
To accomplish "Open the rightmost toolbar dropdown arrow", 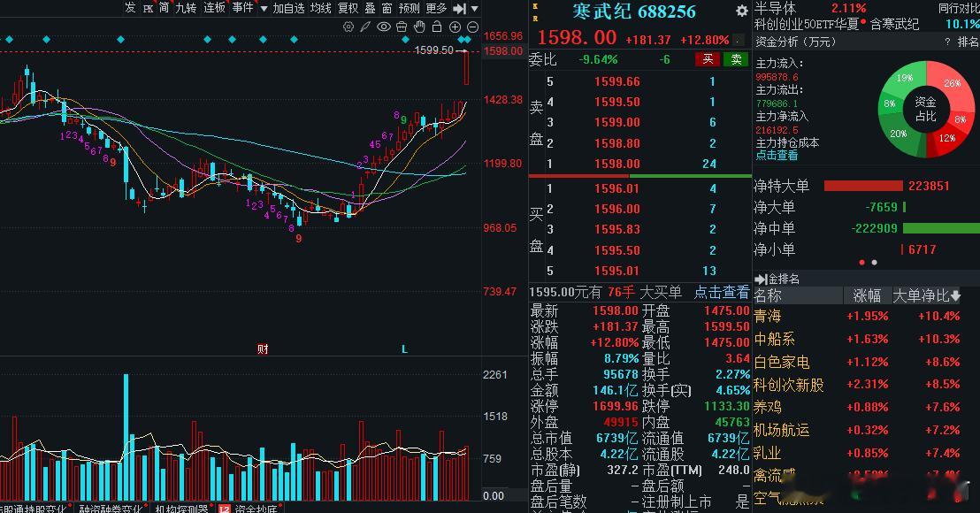I will click(x=474, y=8).
